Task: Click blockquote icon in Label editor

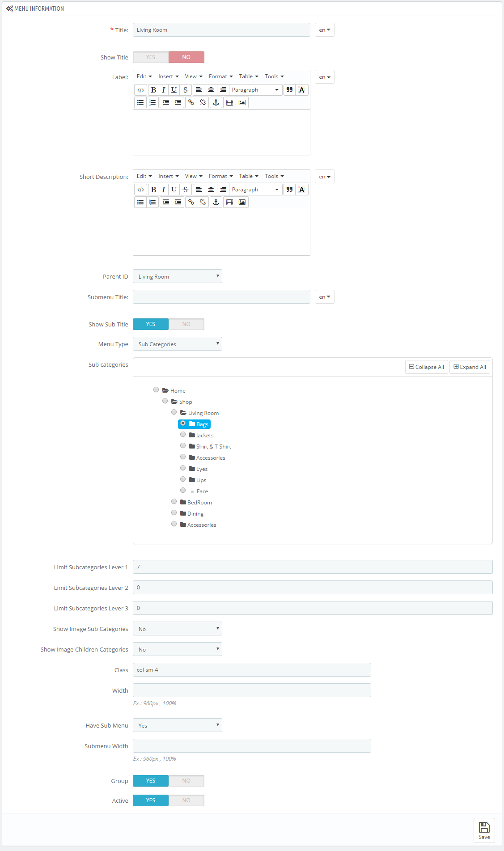Action: 289,90
